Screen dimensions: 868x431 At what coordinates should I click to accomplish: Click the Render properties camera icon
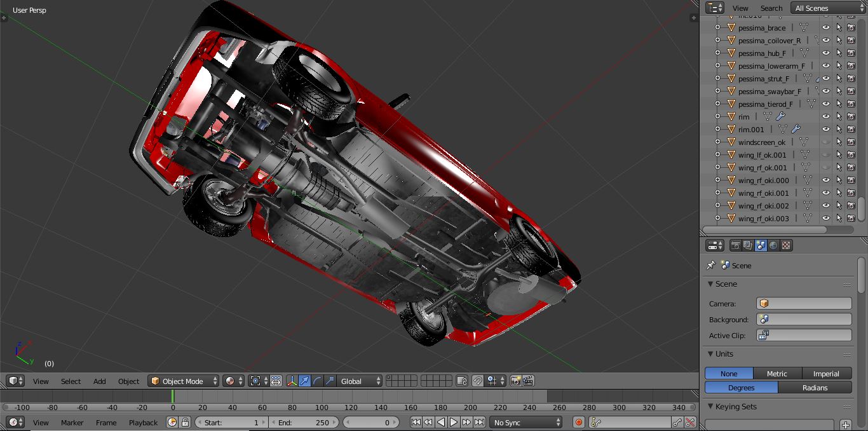pyautogui.click(x=736, y=245)
